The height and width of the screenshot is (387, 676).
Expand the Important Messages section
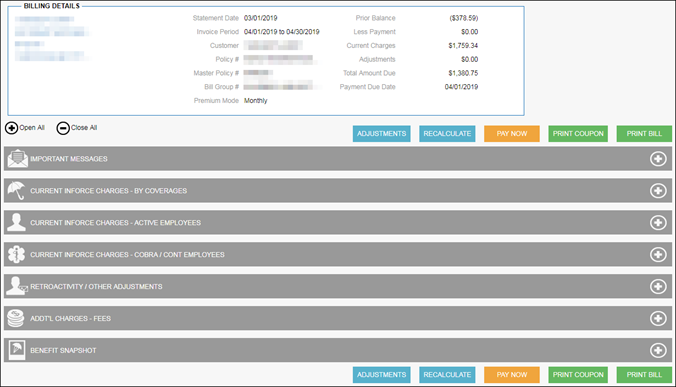coord(658,159)
